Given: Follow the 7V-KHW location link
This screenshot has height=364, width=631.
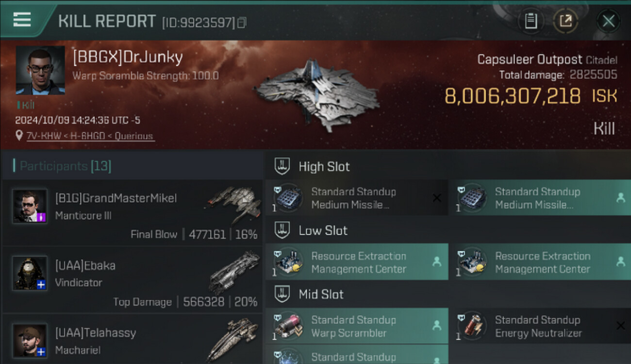Looking at the screenshot, I should click(x=90, y=136).
